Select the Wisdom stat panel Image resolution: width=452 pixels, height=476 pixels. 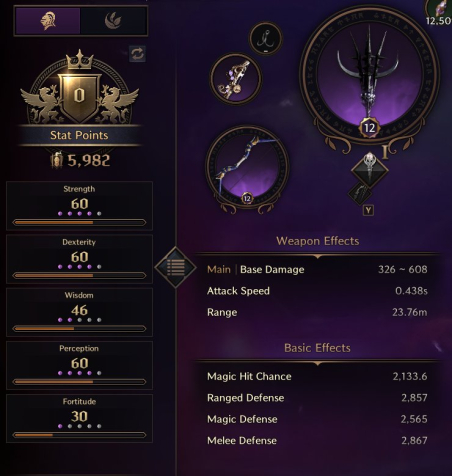pyautogui.click(x=79, y=312)
